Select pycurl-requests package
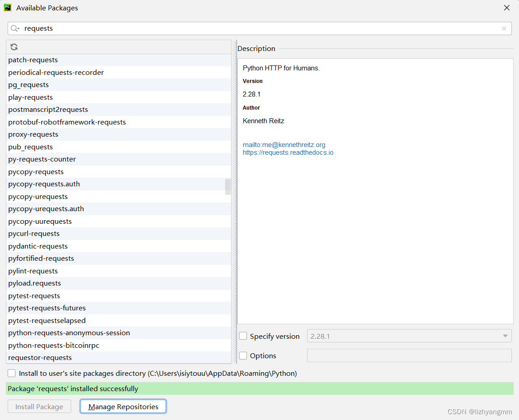 tap(119, 234)
